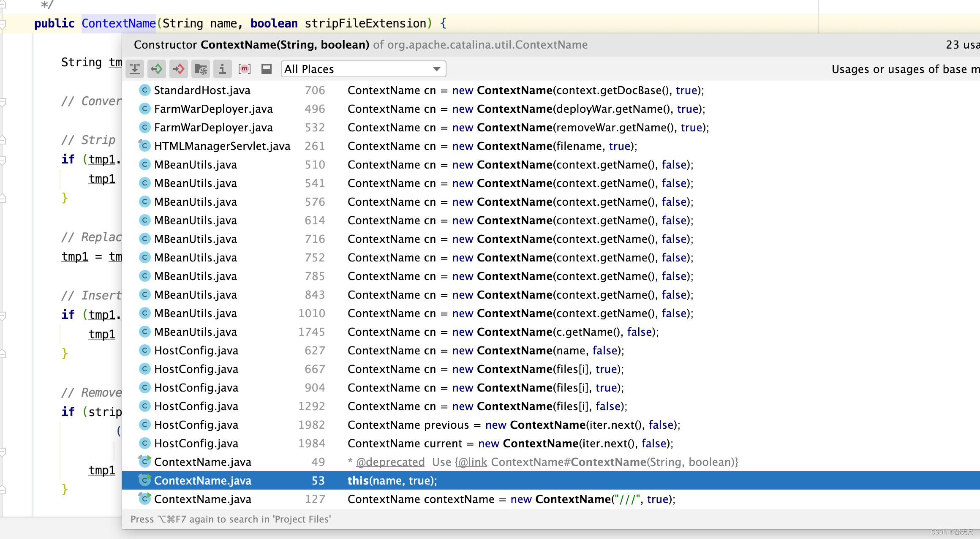Click line number 510 of MBeanUtils.java

(x=315, y=164)
